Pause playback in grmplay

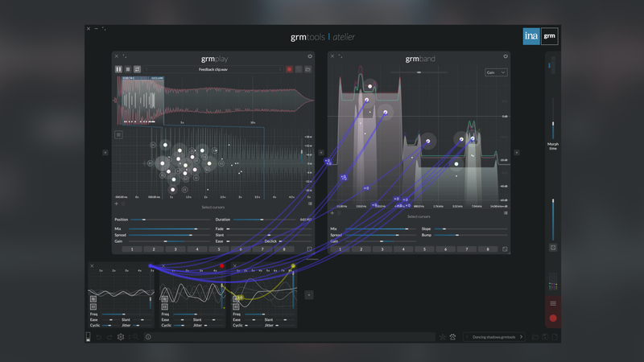coord(118,70)
